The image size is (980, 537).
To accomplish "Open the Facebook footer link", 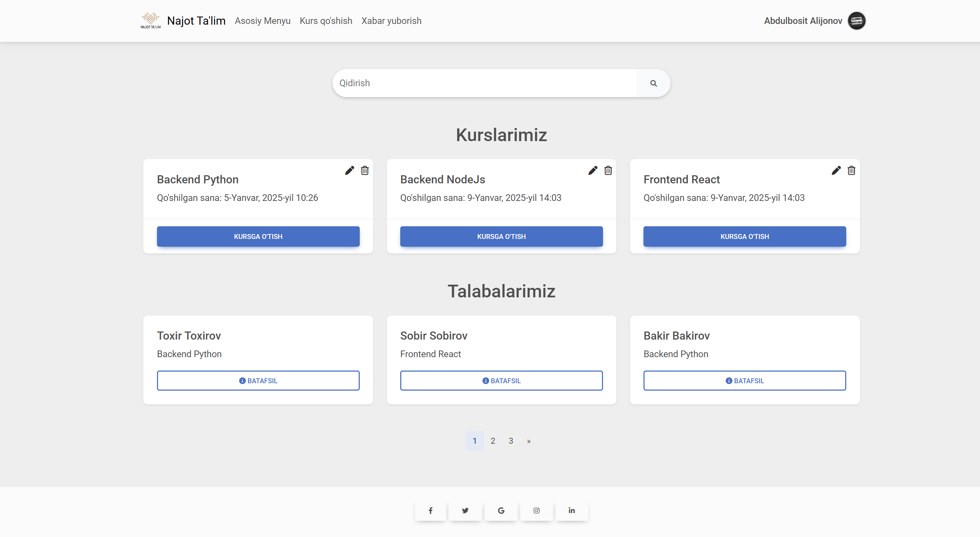I will (x=430, y=510).
